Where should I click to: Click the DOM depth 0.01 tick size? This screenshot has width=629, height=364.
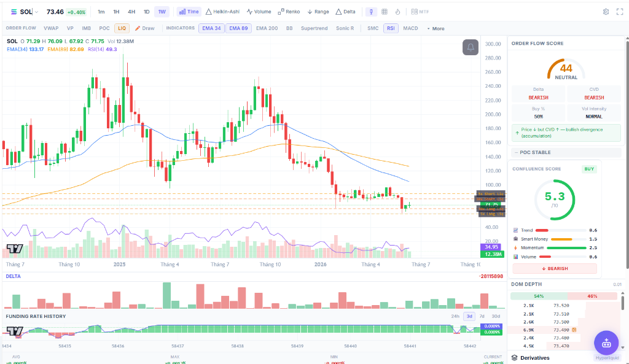click(617, 284)
